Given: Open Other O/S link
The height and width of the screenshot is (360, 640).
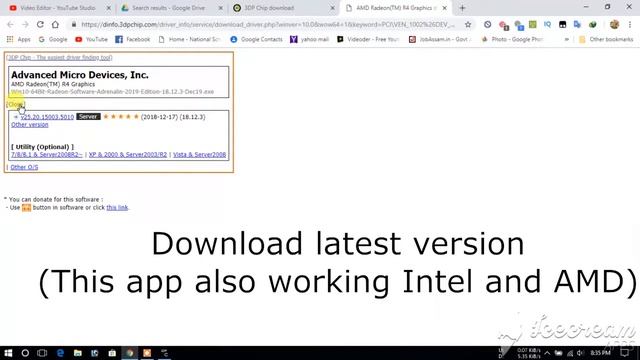Looking at the screenshot, I should 24,167.
